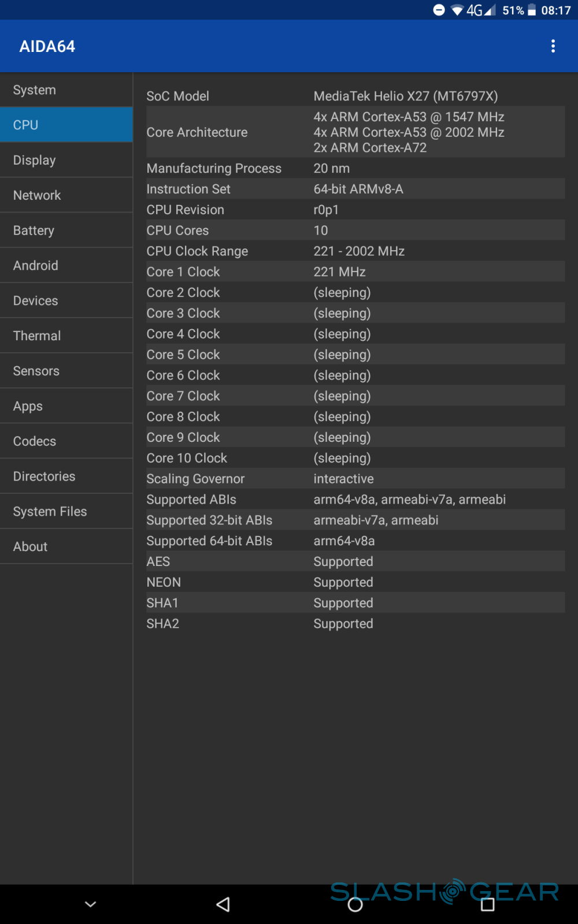Tap the do-not-disturb status icon

click(439, 10)
